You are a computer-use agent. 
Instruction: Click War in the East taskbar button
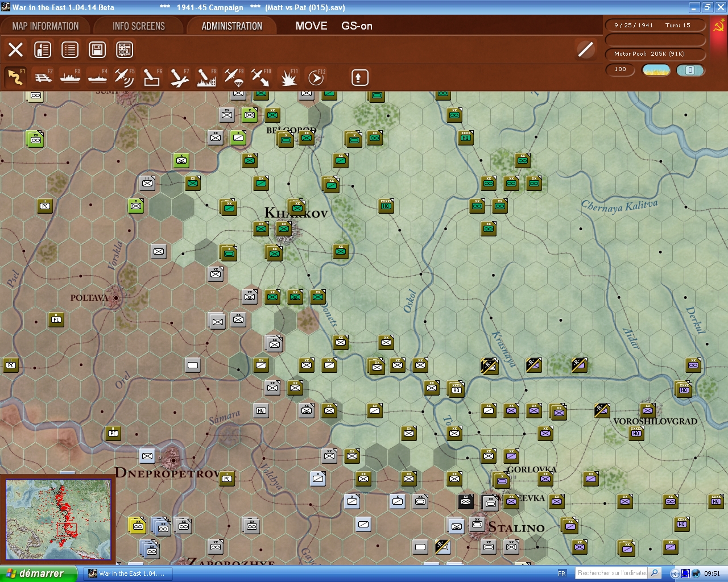[127, 573]
